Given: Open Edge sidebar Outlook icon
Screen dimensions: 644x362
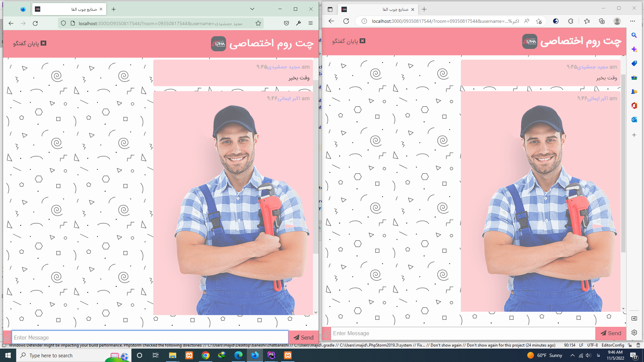Looking at the screenshot, I should point(634,120).
